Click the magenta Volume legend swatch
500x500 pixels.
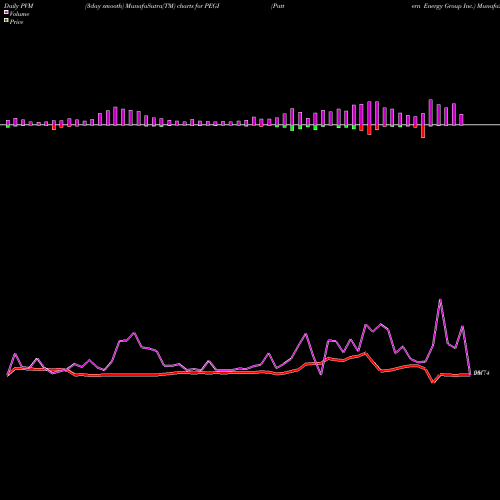[6, 12]
